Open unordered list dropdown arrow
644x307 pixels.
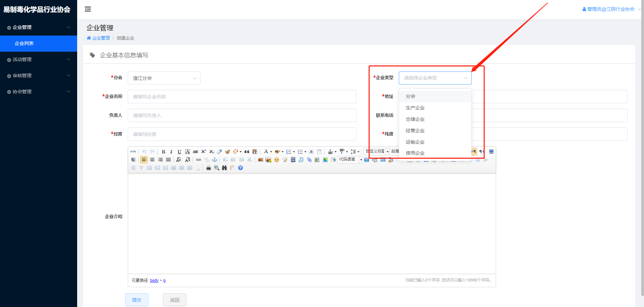pyautogui.click(x=305, y=152)
